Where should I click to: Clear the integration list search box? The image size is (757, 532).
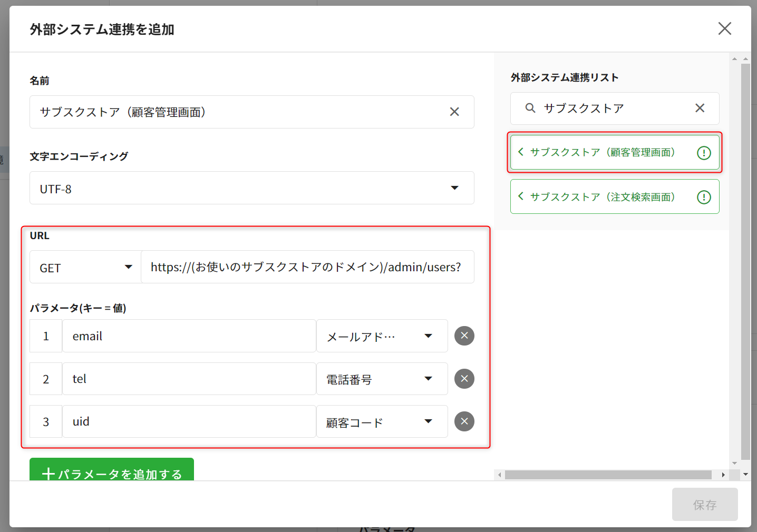[700, 108]
